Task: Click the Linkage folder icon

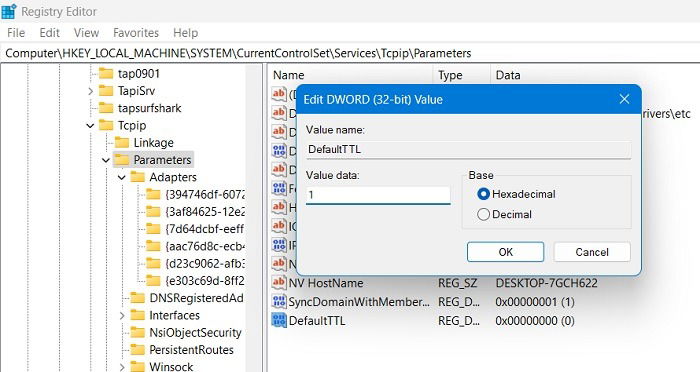Action: coord(122,142)
